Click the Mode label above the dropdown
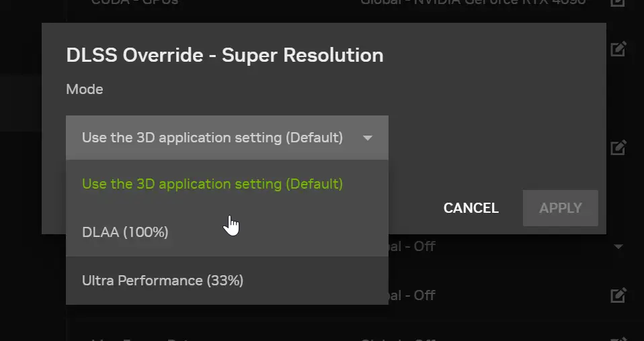The image size is (644, 341). point(85,89)
